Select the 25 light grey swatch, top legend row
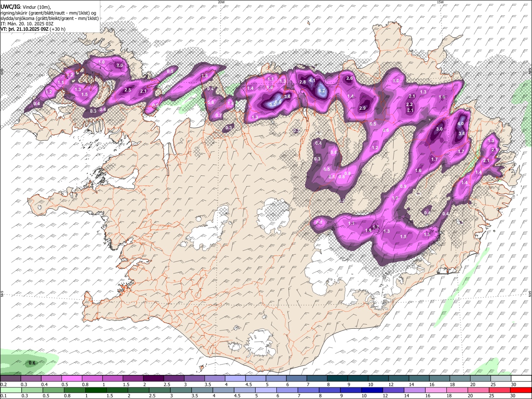Screen dimensions: 532x399 [501, 378]
